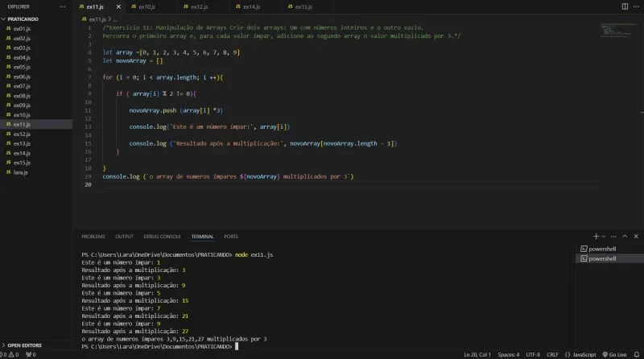Create a new terminal with plus icon
Image resolution: width=644 pixels, height=359 pixels.
(596, 236)
